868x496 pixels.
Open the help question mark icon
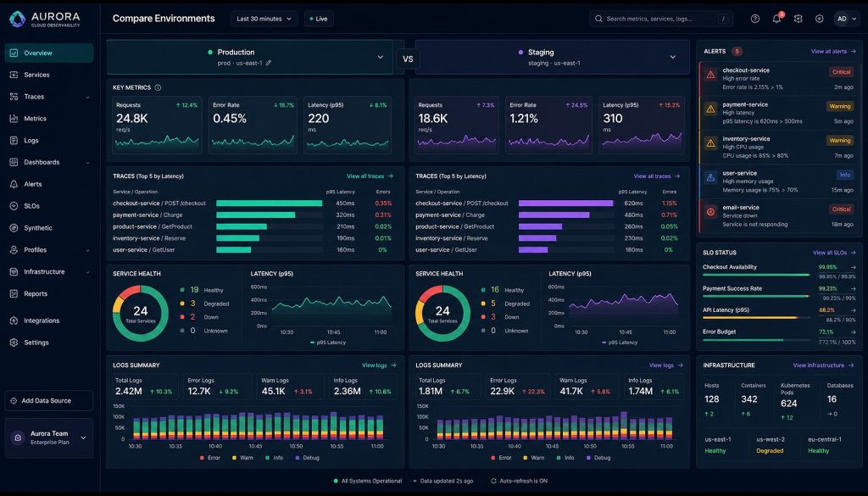click(x=755, y=19)
